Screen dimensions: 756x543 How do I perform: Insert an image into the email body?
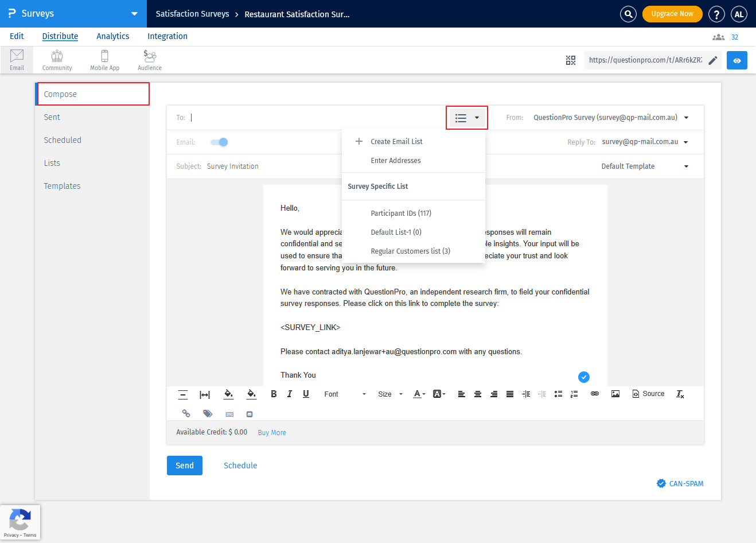click(615, 394)
